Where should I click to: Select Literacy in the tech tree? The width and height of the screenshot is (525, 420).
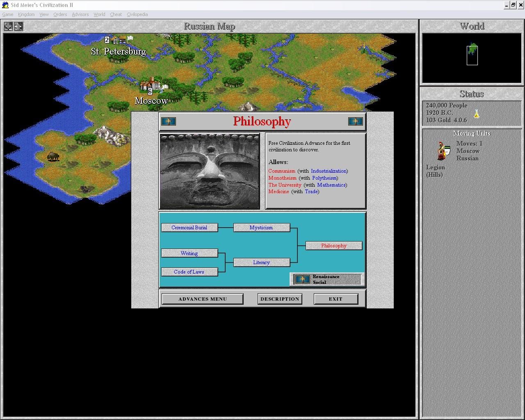point(262,262)
